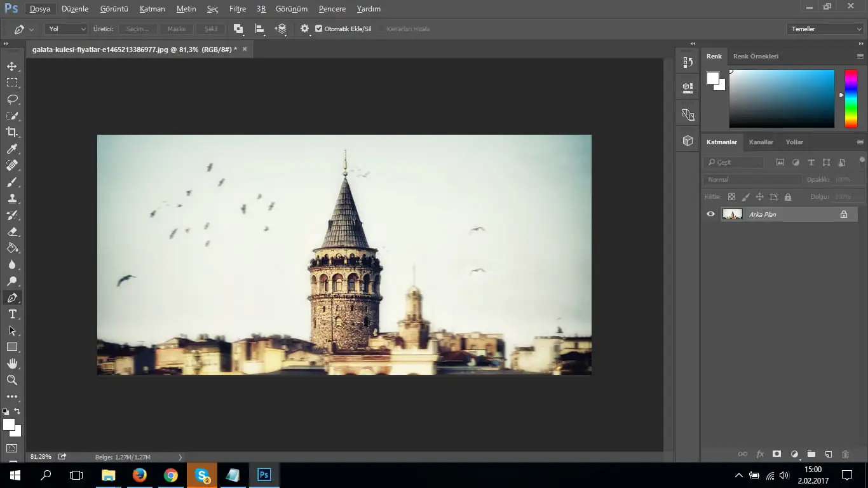Select the Horizontal Type tool

point(12,314)
